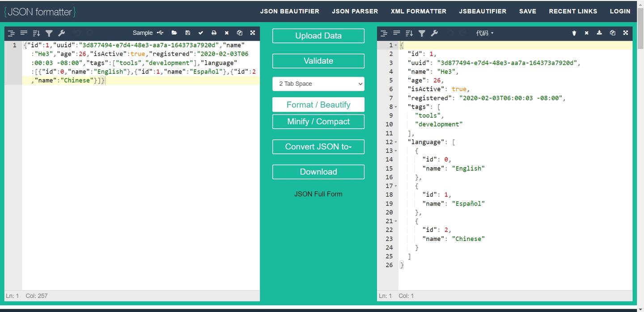
Task: Open the filter tool in the output toolbar
Action: (421, 33)
